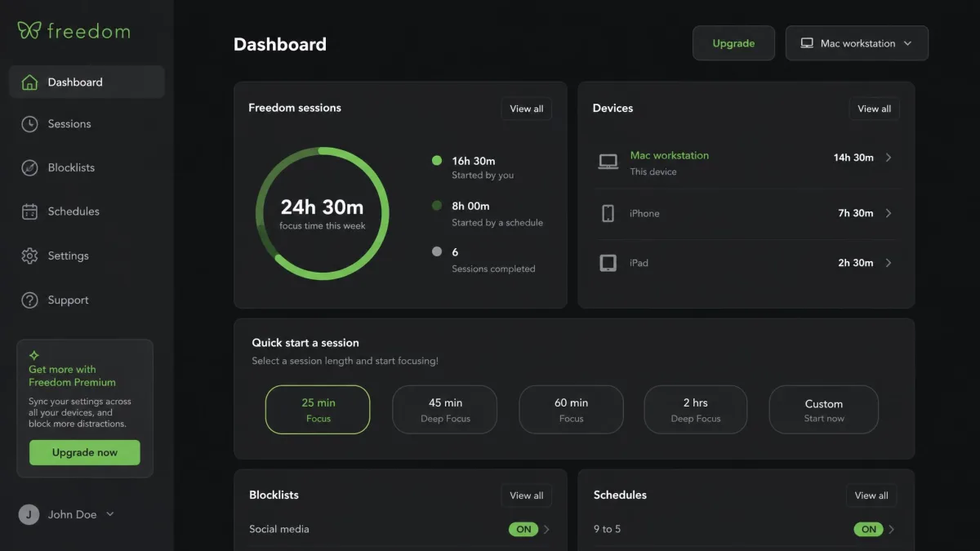980x551 pixels.
Task: Open Schedules in sidebar
Action: coord(87,211)
